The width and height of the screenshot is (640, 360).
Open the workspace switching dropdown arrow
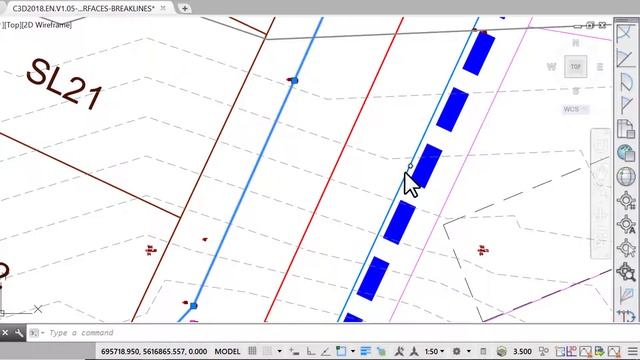tap(469, 351)
